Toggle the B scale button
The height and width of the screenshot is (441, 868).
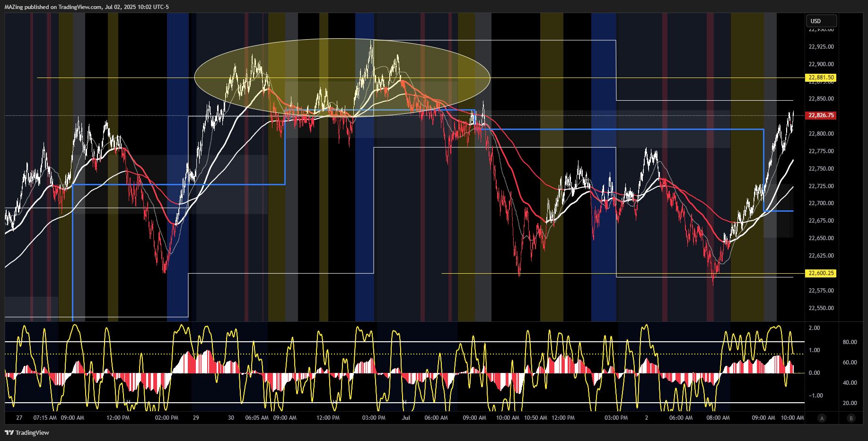pos(851,418)
